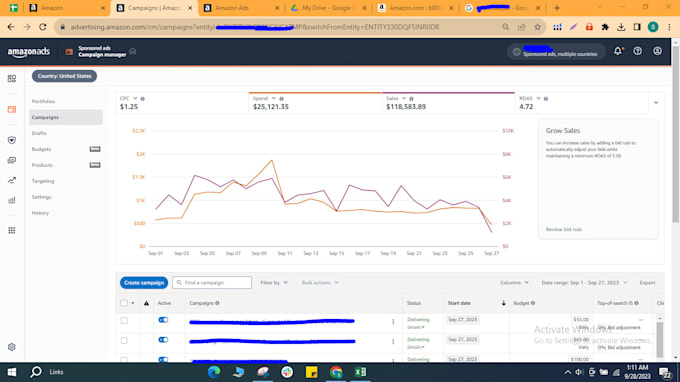Toggle the Active switch of the first campaign
680x382 pixels.
[x=163, y=320]
